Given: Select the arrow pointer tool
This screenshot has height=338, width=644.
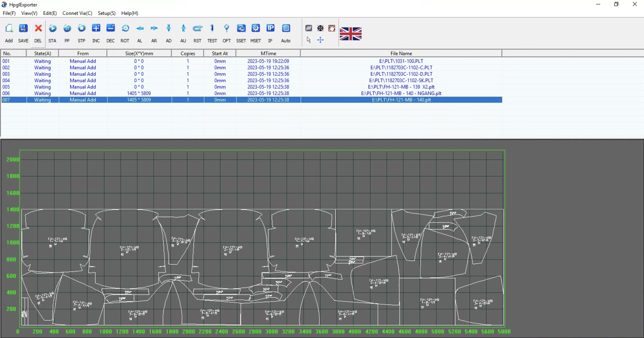Looking at the screenshot, I should (309, 40).
